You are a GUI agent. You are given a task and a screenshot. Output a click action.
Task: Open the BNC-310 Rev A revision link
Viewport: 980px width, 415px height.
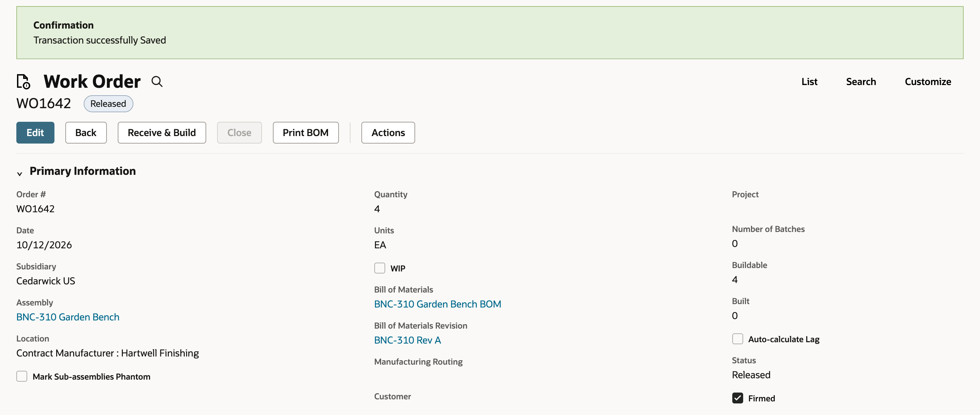point(407,340)
